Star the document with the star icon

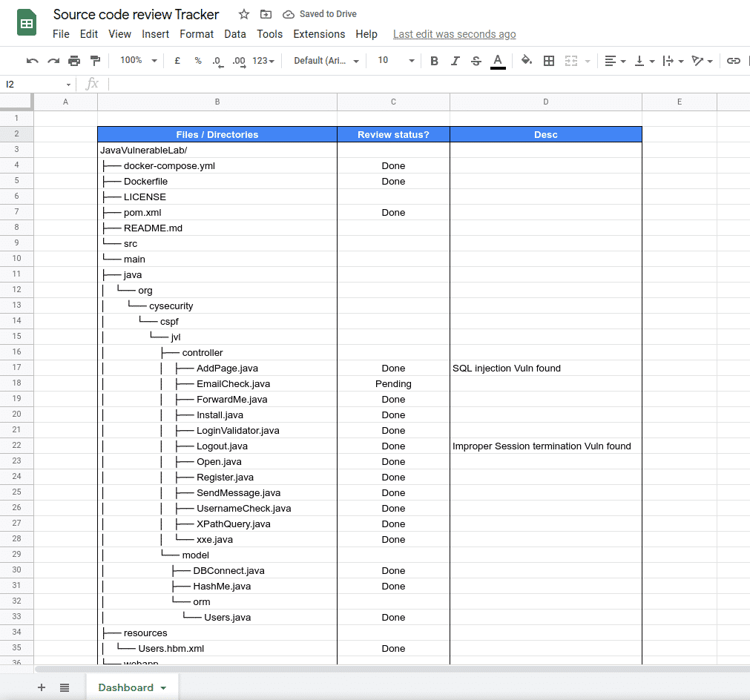pyautogui.click(x=244, y=14)
